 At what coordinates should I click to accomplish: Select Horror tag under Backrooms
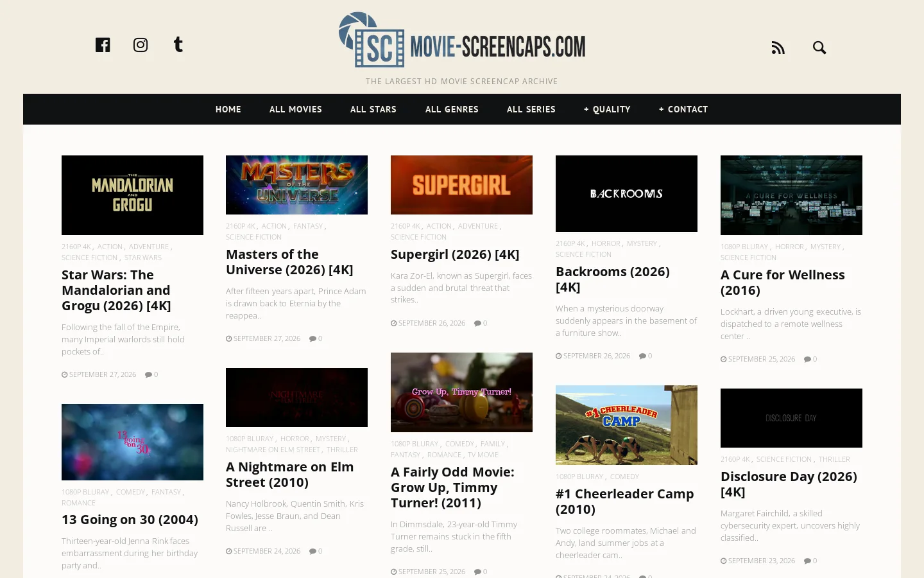click(606, 243)
